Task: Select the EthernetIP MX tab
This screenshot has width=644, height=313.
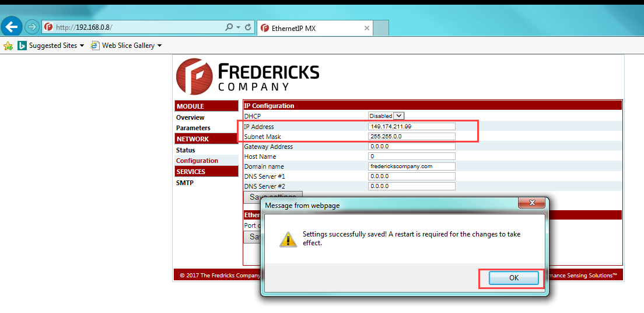Action: pos(314,28)
